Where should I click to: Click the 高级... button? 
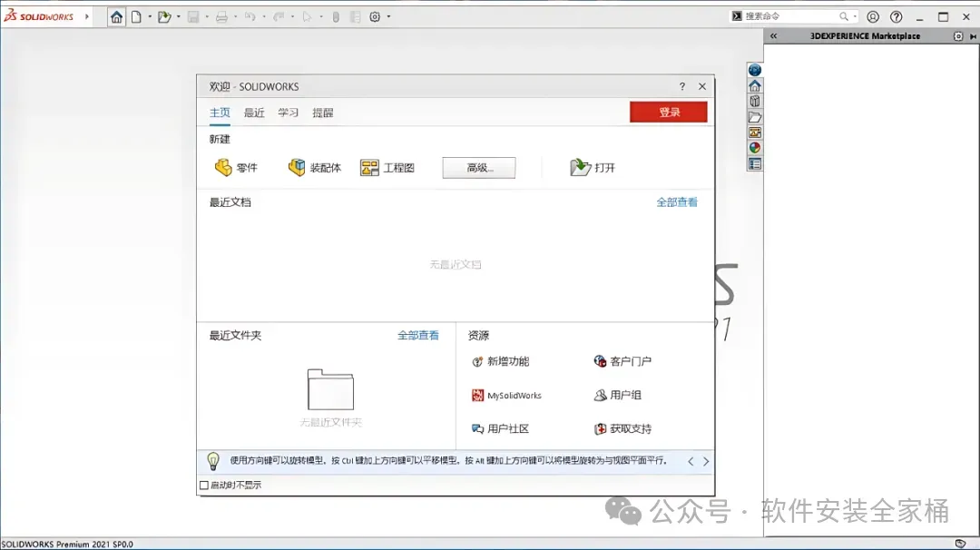(479, 168)
